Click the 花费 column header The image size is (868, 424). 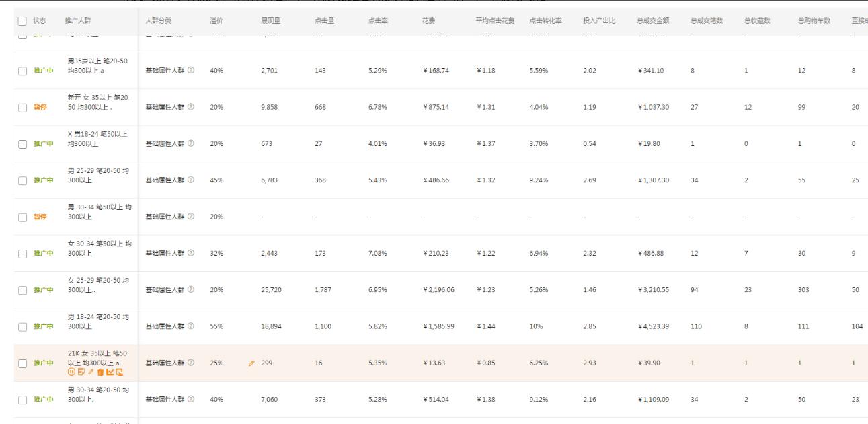[x=430, y=21]
